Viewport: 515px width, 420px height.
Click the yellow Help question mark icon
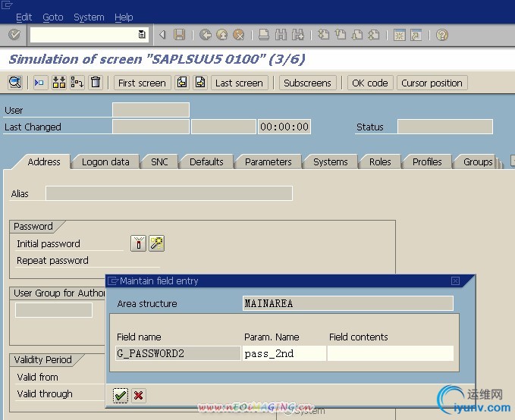tap(442, 35)
